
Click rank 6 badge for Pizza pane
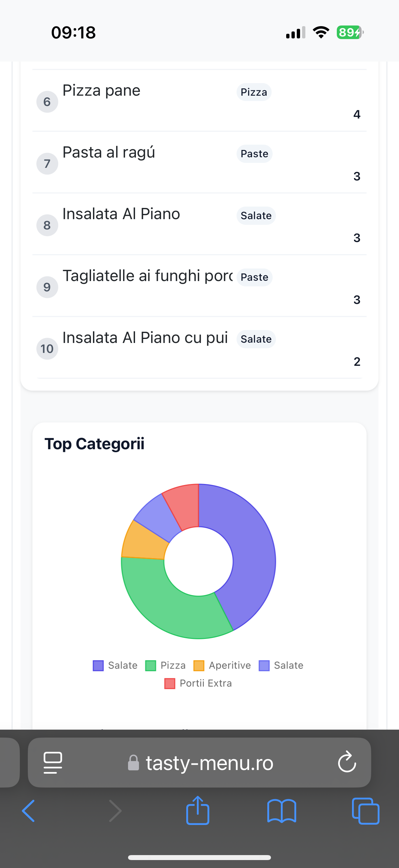[47, 102]
